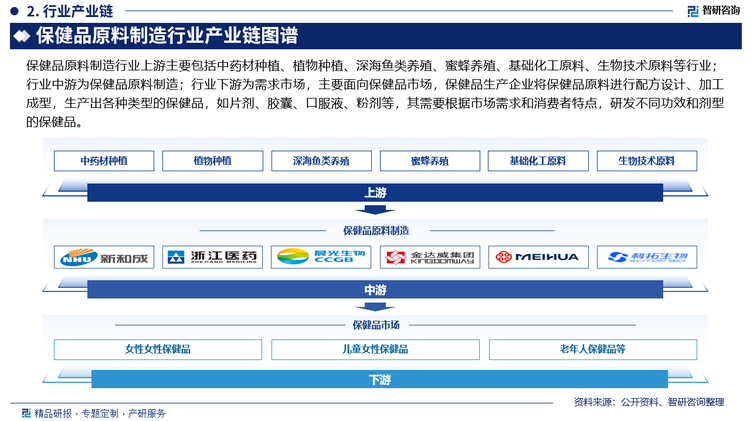Click the 儿童女性保健品 box
The height and width of the screenshot is (421, 750).
375,349
